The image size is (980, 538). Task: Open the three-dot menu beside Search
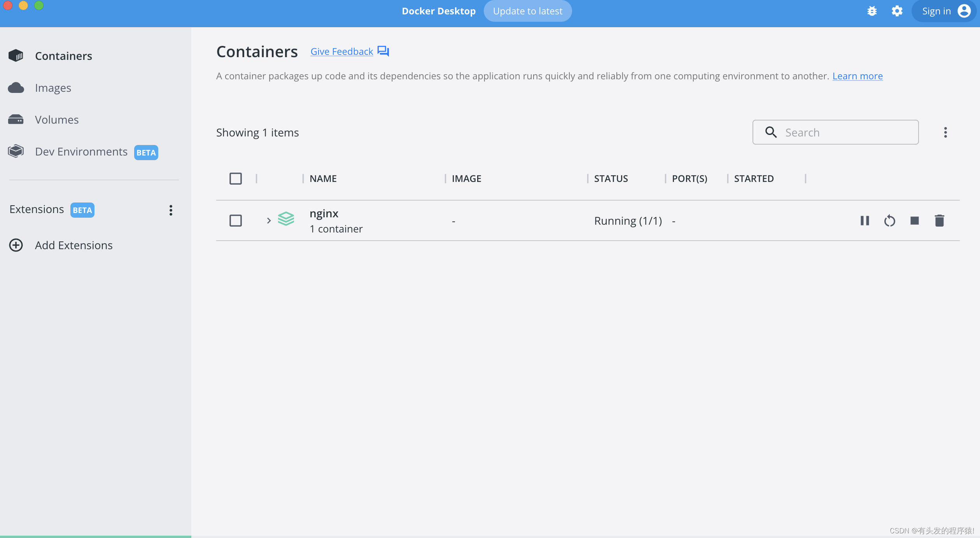click(x=945, y=132)
